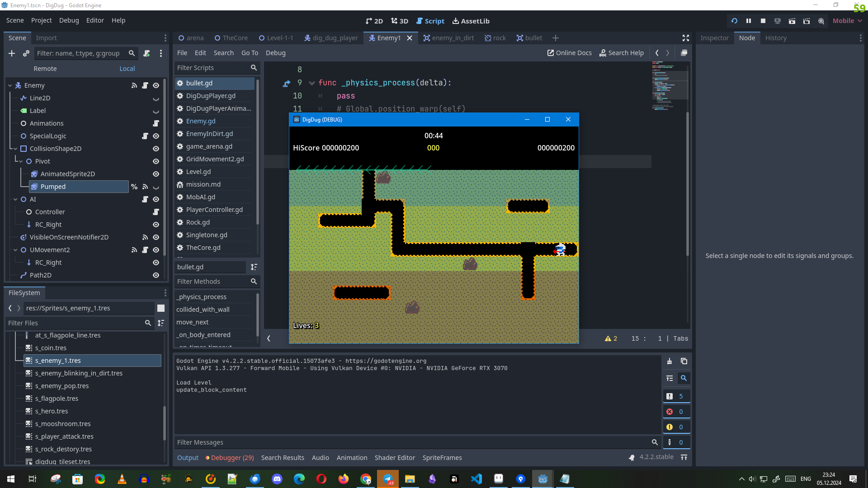Toggle FileSystem split mode
This screenshot has height=488, width=868.
coord(161,308)
